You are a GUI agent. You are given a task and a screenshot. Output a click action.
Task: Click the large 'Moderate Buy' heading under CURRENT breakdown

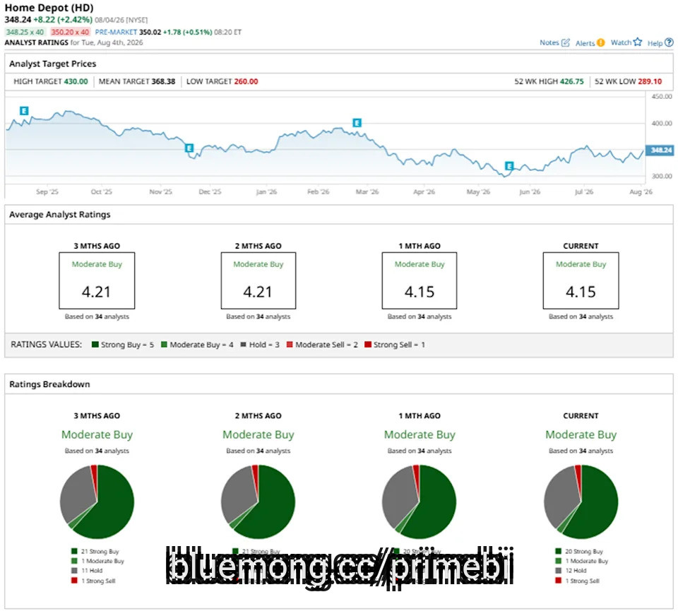pyautogui.click(x=581, y=434)
